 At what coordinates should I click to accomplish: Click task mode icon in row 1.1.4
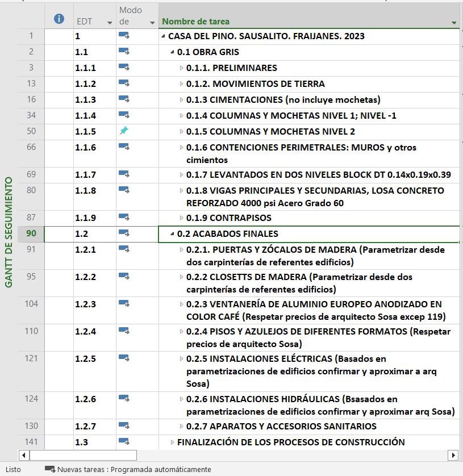[x=124, y=115]
